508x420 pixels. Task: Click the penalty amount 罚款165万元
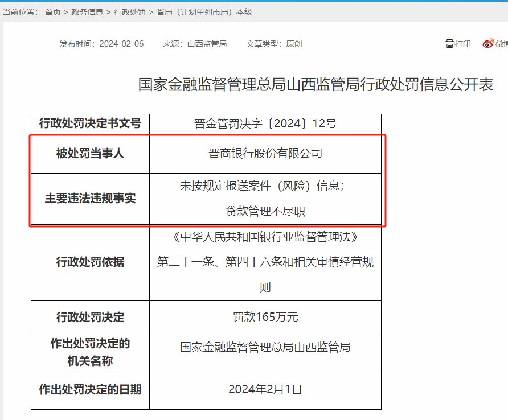point(265,317)
